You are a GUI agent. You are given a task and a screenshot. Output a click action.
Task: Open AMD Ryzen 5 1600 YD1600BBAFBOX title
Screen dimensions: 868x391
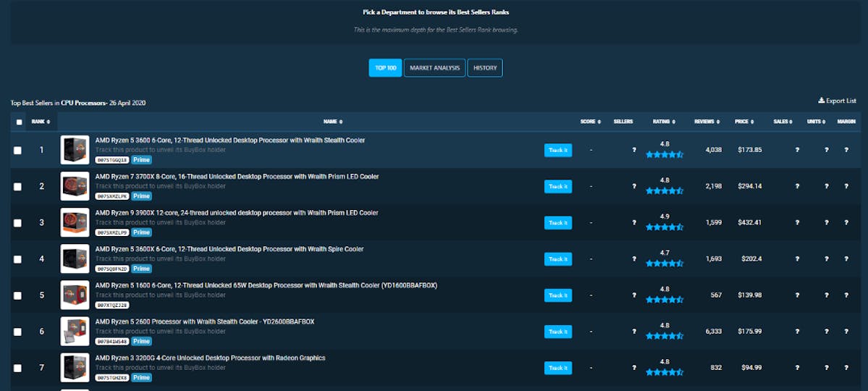(x=266, y=286)
